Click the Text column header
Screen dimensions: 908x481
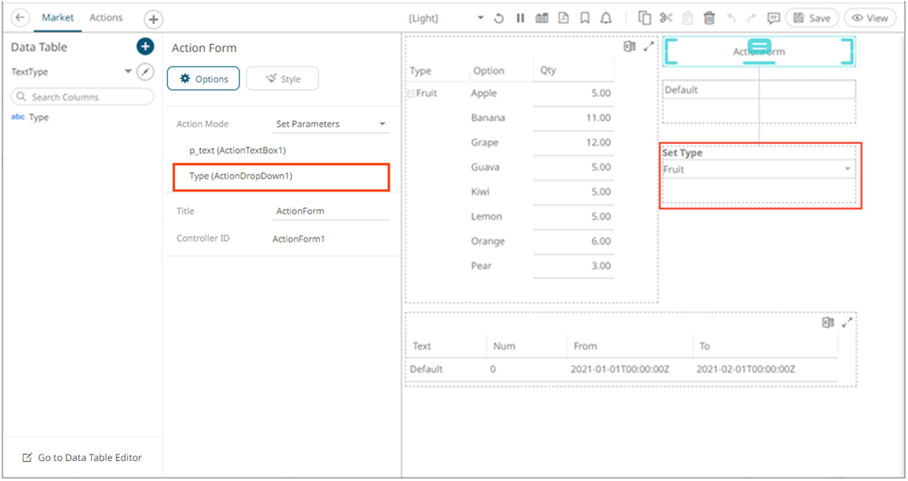coord(422,346)
